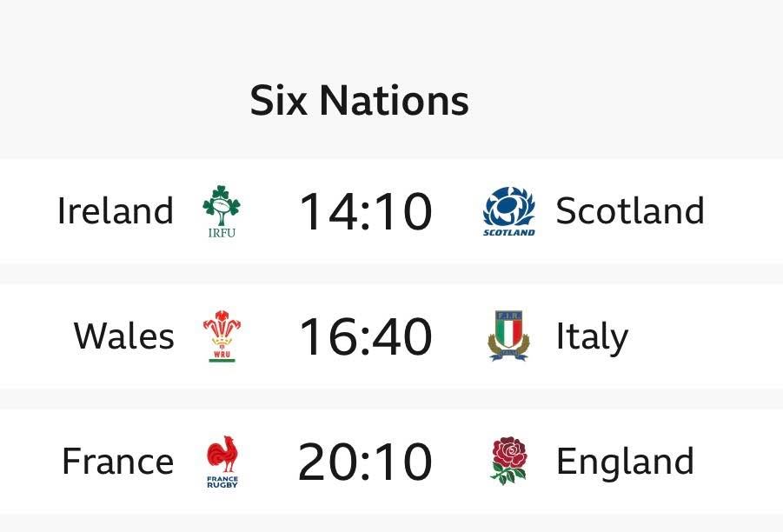Screen dimensions: 783x532
Task: Tap the Italy FIR shield crest
Action: point(508,336)
